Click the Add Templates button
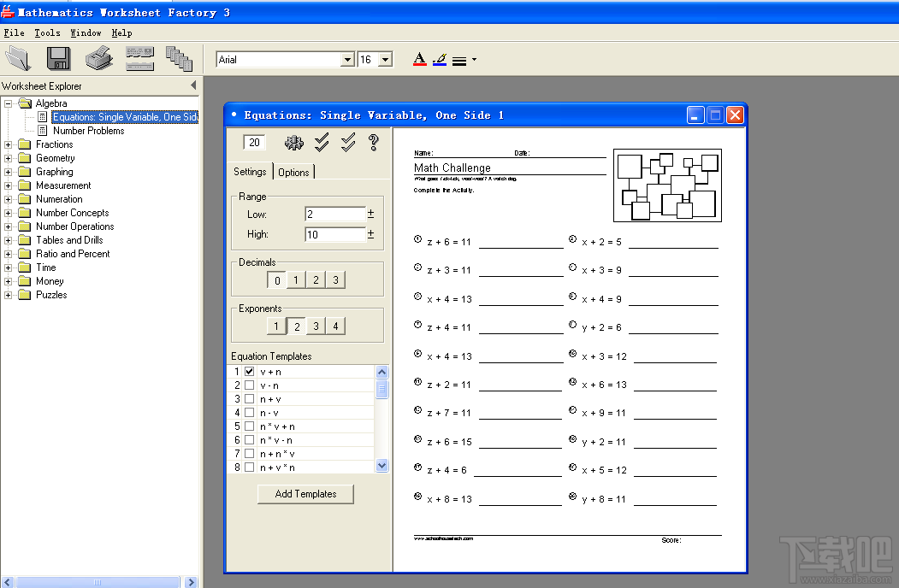Viewport: 899px width, 588px height. 305,494
